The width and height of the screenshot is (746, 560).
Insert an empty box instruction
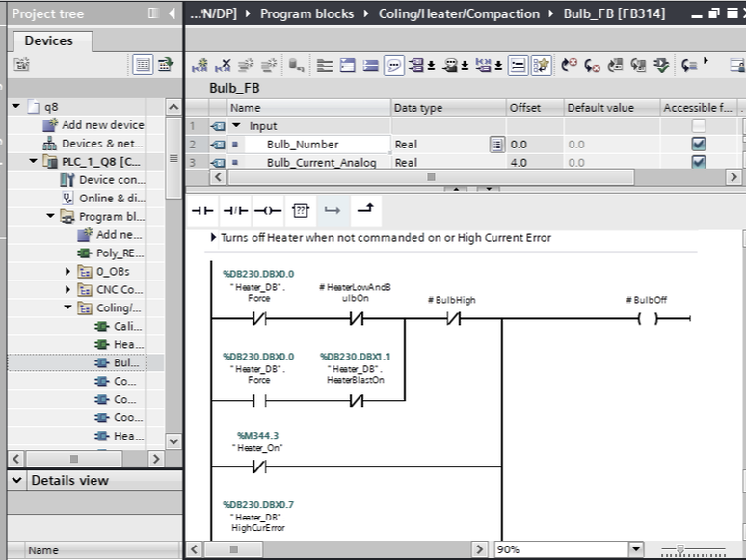(301, 210)
